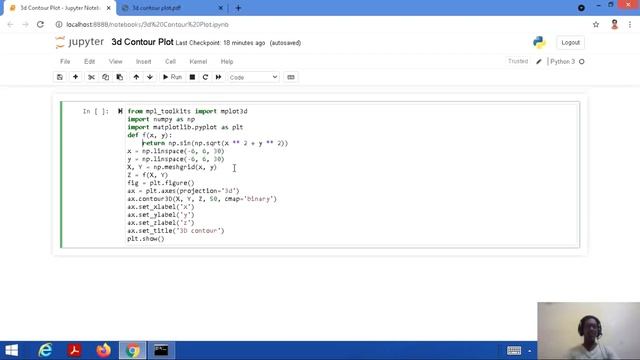Go back in browser history

[10, 24]
